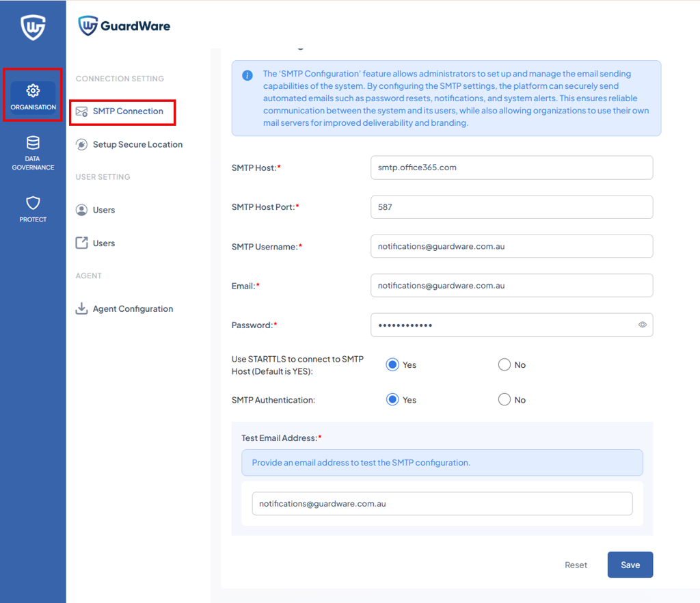700x603 pixels.
Task: Select Yes for SMTP Authentication
Action: tap(392, 399)
